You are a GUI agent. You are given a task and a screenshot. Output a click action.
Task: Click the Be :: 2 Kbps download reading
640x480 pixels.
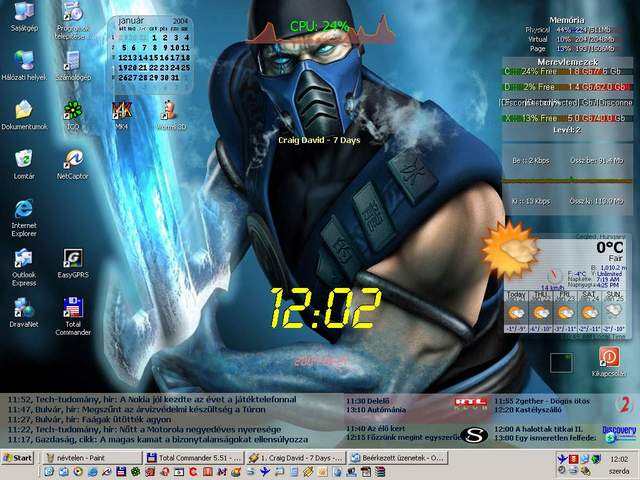(531, 161)
